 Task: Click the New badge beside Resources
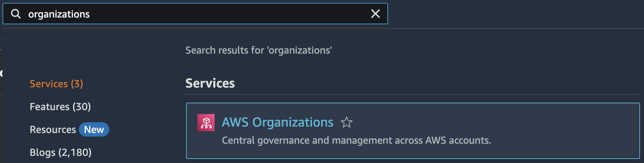(x=94, y=129)
